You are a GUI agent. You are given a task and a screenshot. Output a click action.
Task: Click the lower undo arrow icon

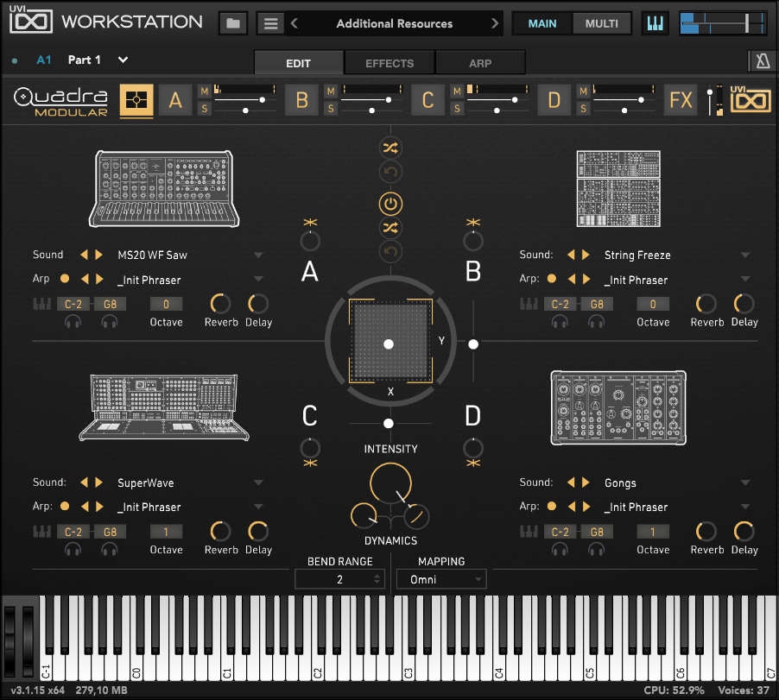click(x=390, y=252)
